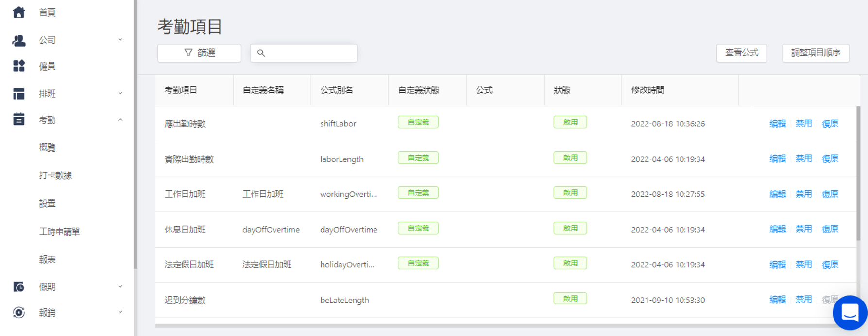Restore the 休息日加班 row
This screenshot has height=336, width=868.
[x=830, y=229]
